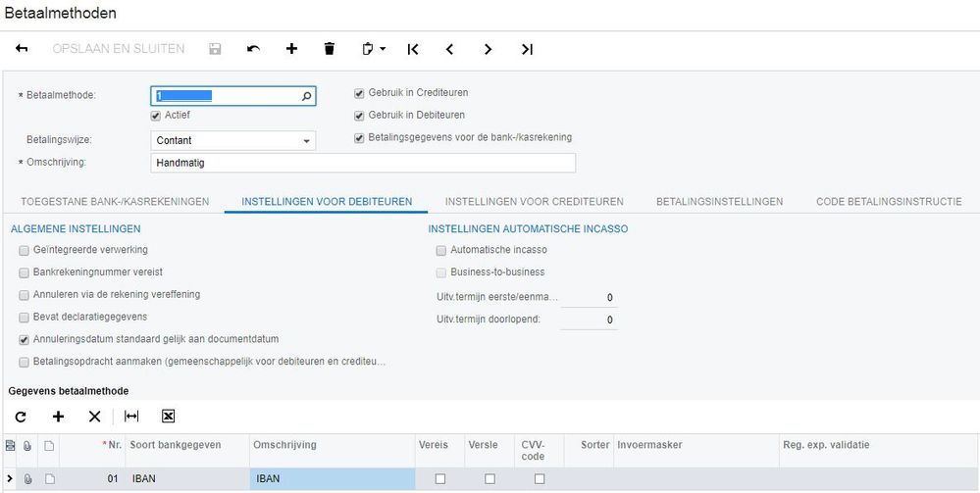Switch to Instellingen voor crediteuren tab
Image resolution: width=980 pixels, height=493 pixels.
[534, 202]
